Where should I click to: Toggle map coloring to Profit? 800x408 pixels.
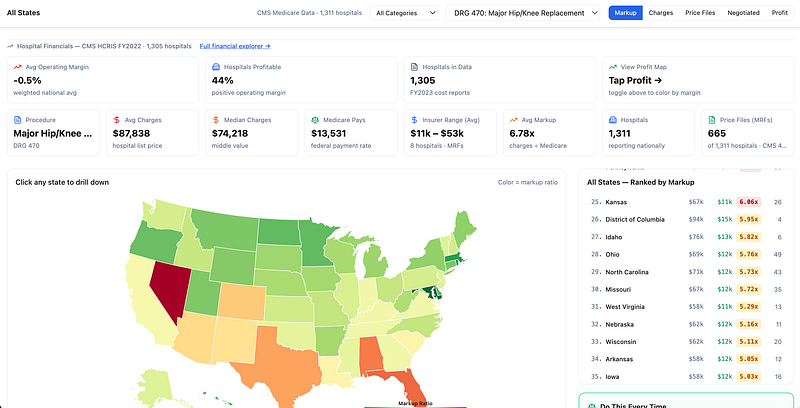(x=780, y=13)
